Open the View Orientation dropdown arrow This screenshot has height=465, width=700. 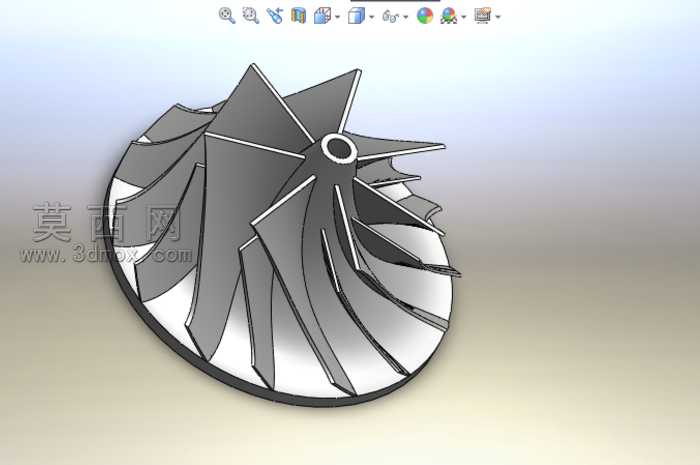(x=338, y=17)
